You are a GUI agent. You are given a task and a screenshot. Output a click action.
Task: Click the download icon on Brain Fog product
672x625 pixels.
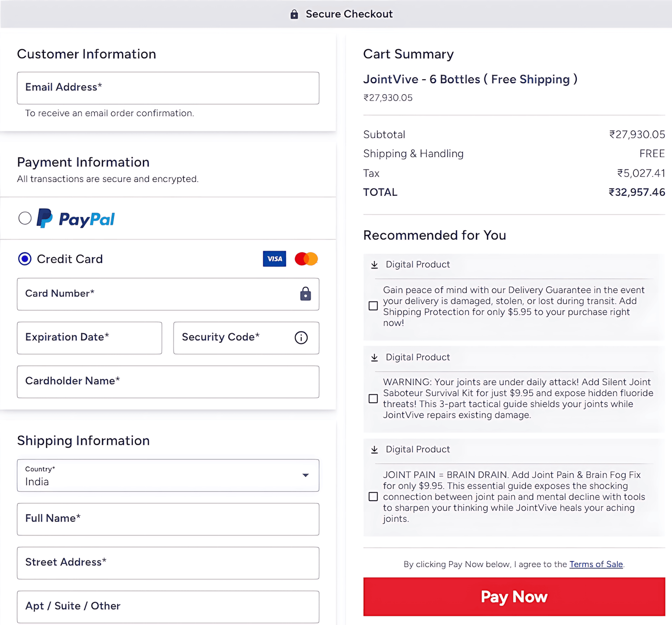pos(374,449)
